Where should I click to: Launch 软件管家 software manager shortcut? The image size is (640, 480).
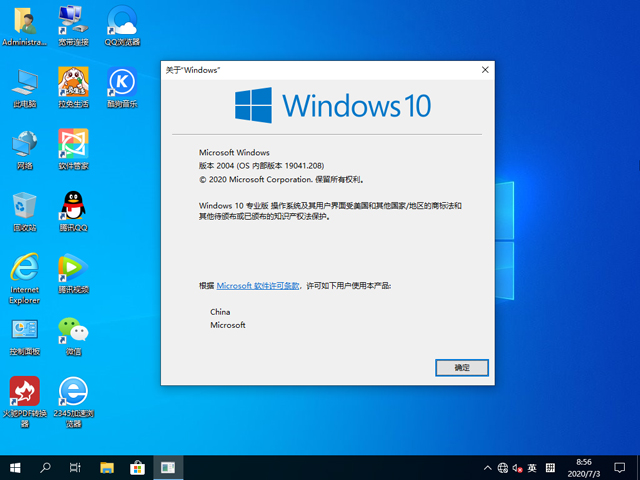click(73, 149)
